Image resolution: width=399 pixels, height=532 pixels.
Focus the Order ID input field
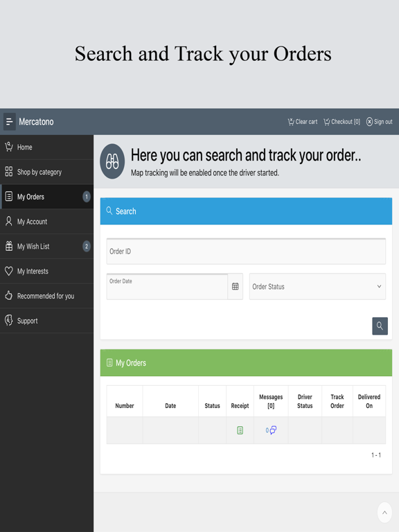click(x=246, y=251)
